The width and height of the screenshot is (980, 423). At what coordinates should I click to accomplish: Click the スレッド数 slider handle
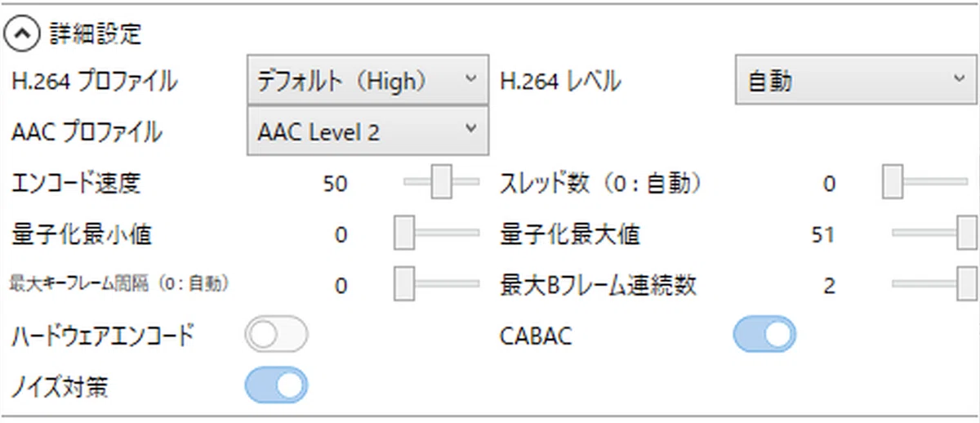tap(893, 182)
